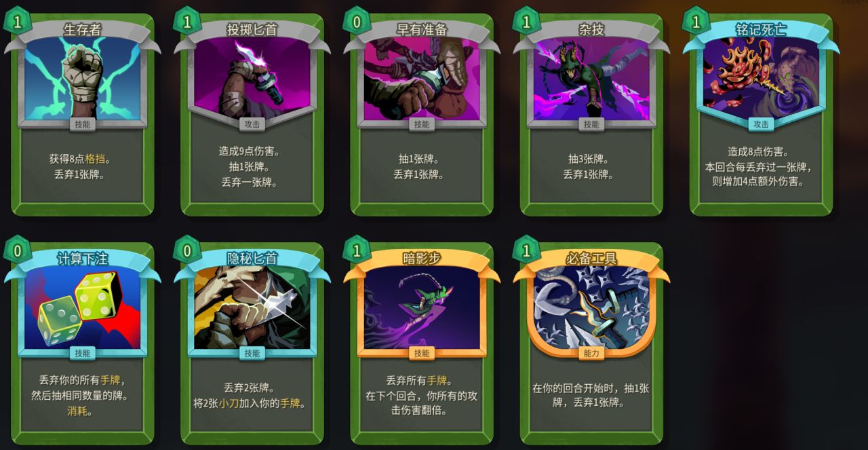Select the 隐秘匕首 card artwork
This screenshot has width=868, height=450.
252,307
